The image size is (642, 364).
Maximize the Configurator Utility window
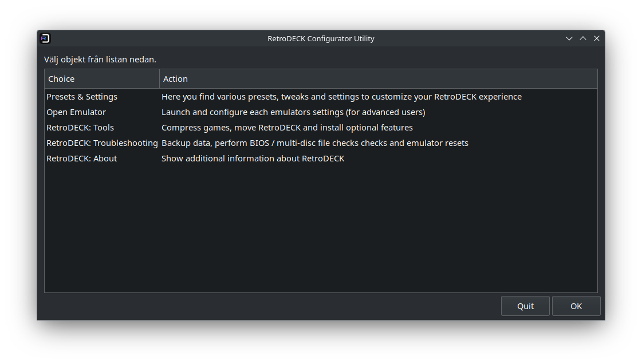[583, 38]
